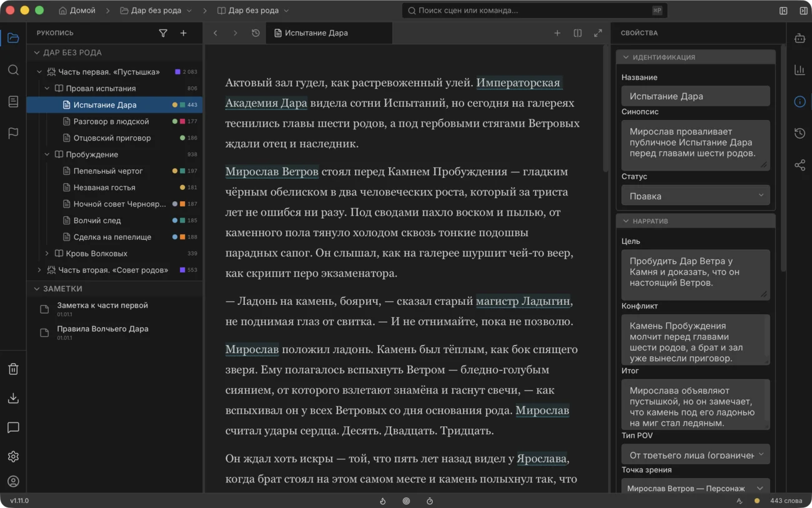The height and width of the screenshot is (508, 812).
Task: Go back with the left arrow button
Action: pyautogui.click(x=215, y=33)
